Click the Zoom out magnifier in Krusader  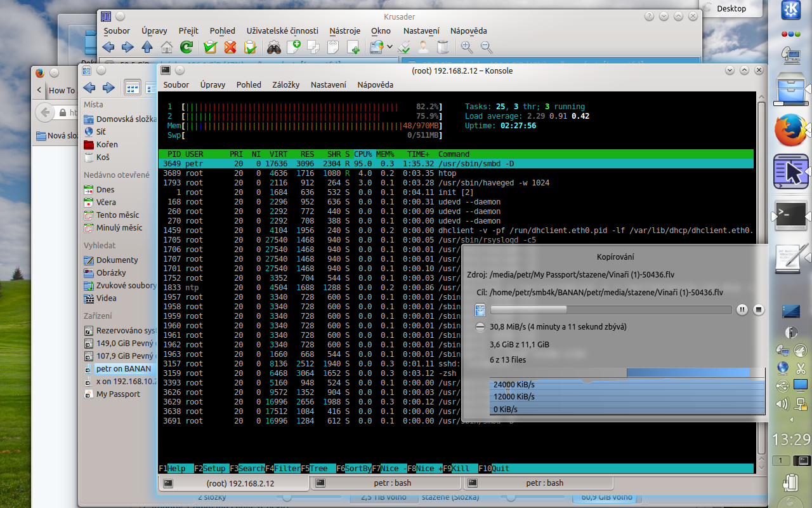487,46
